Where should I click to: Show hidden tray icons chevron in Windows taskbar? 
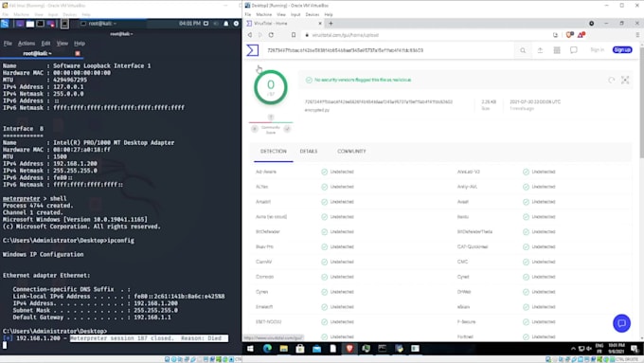(573, 349)
